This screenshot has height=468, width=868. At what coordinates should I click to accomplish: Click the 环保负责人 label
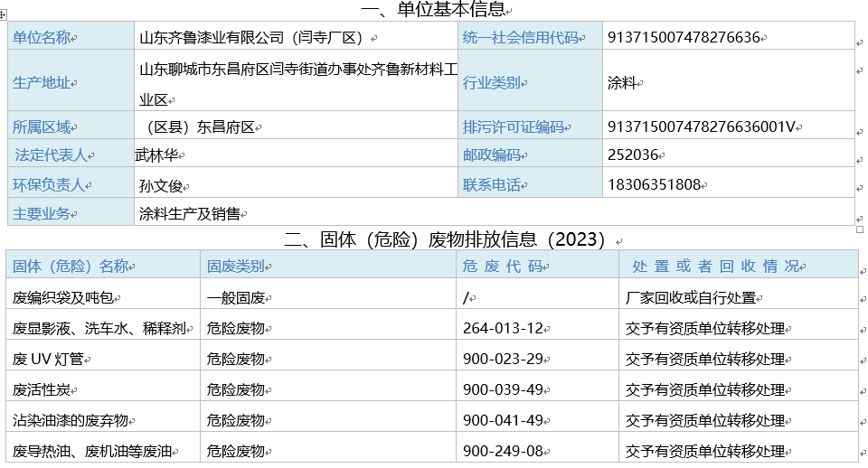point(49,185)
